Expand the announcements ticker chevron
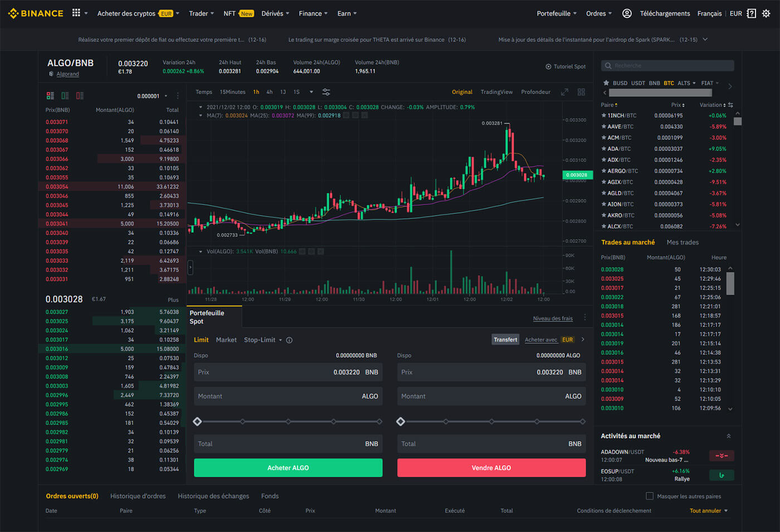780x532 pixels. pos(705,40)
